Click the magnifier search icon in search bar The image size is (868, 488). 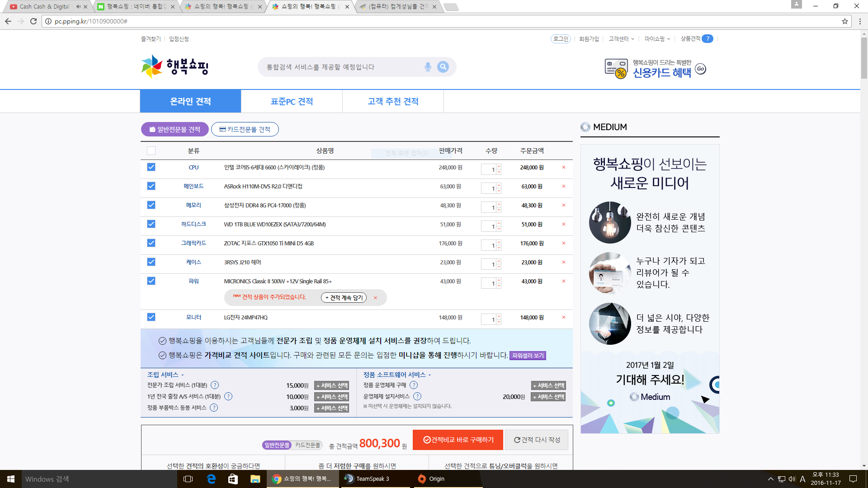point(443,67)
